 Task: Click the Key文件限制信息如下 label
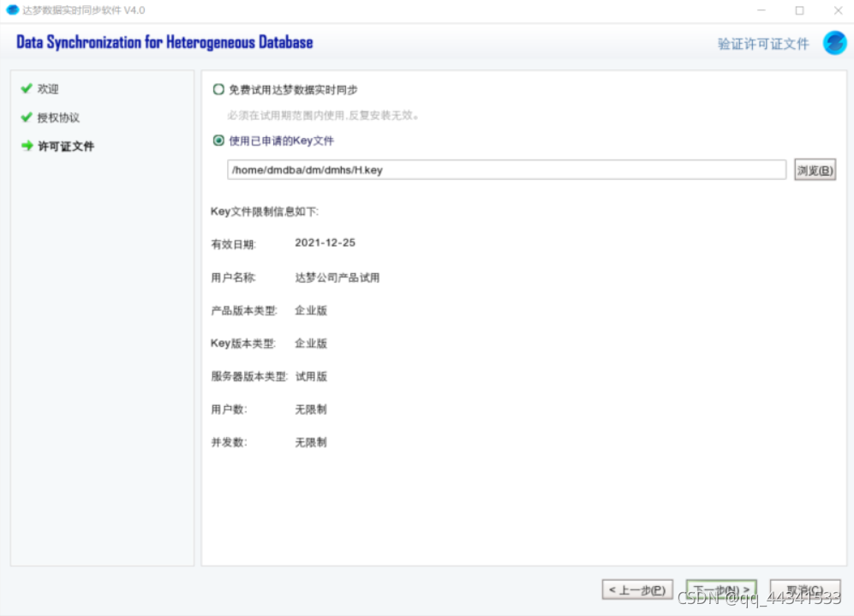point(265,212)
